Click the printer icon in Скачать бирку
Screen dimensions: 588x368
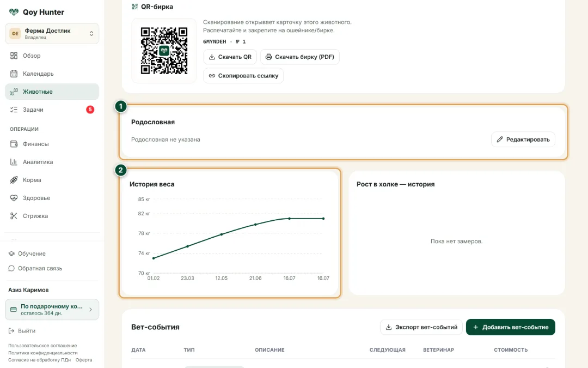point(268,57)
